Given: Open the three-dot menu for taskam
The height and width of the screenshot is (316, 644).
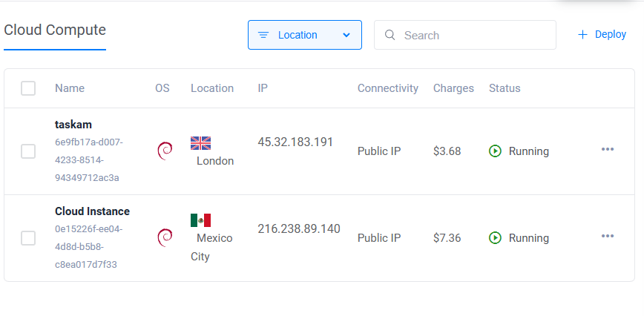Looking at the screenshot, I should [608, 150].
